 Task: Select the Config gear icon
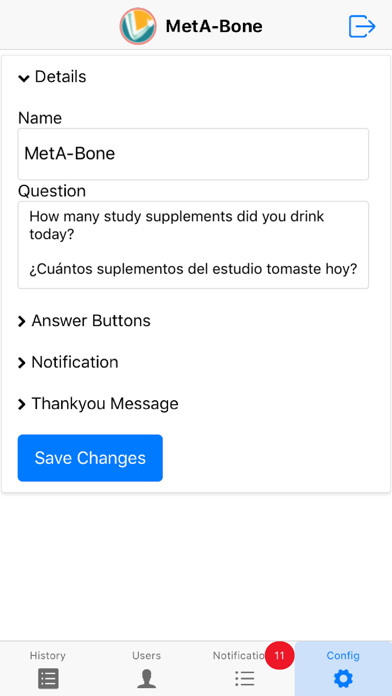point(343,678)
